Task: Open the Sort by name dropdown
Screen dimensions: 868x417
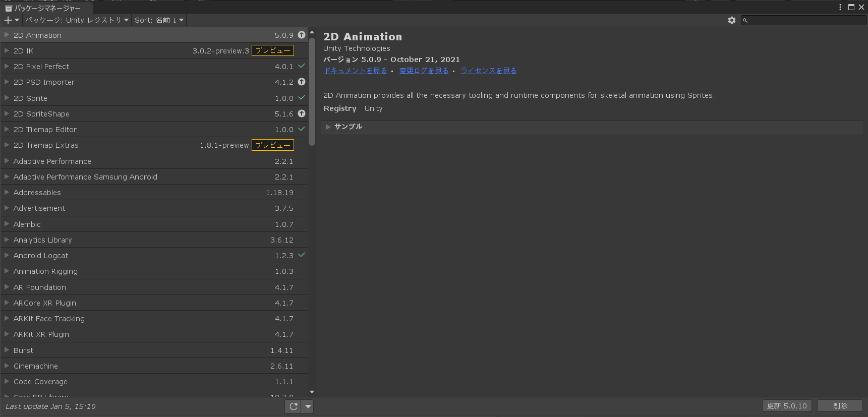Action: [159, 20]
